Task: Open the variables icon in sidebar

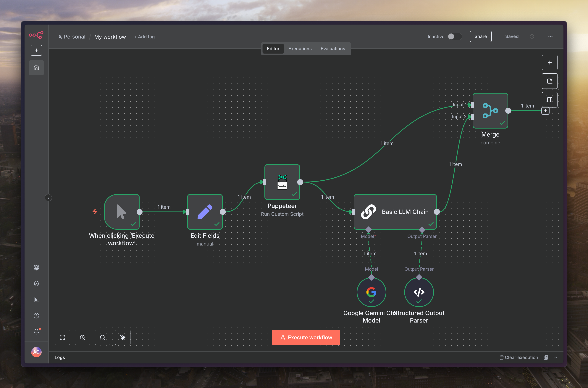Action: (x=36, y=284)
